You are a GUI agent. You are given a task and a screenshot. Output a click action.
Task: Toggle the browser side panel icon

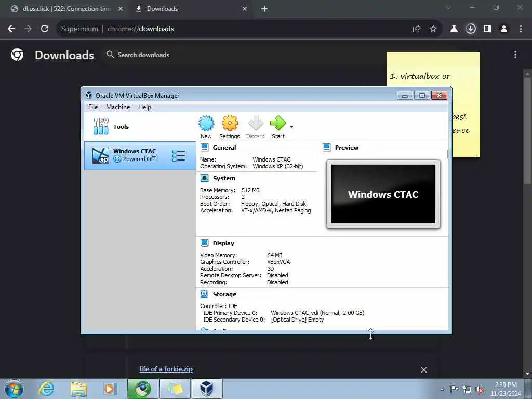487,29
